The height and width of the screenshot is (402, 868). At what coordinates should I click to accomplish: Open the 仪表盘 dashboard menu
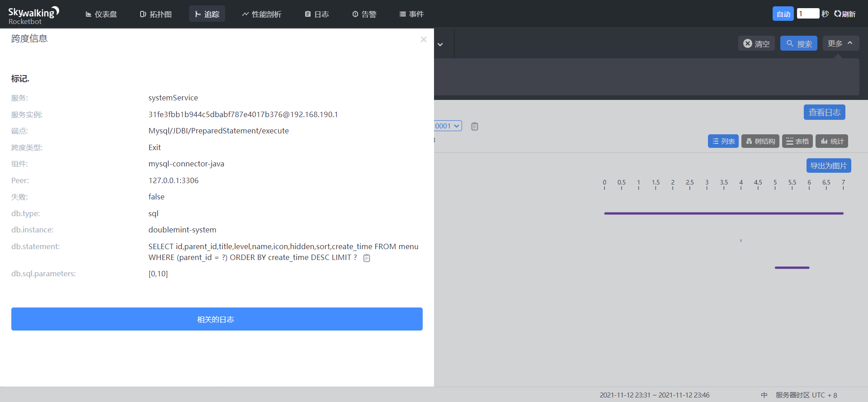coord(101,14)
